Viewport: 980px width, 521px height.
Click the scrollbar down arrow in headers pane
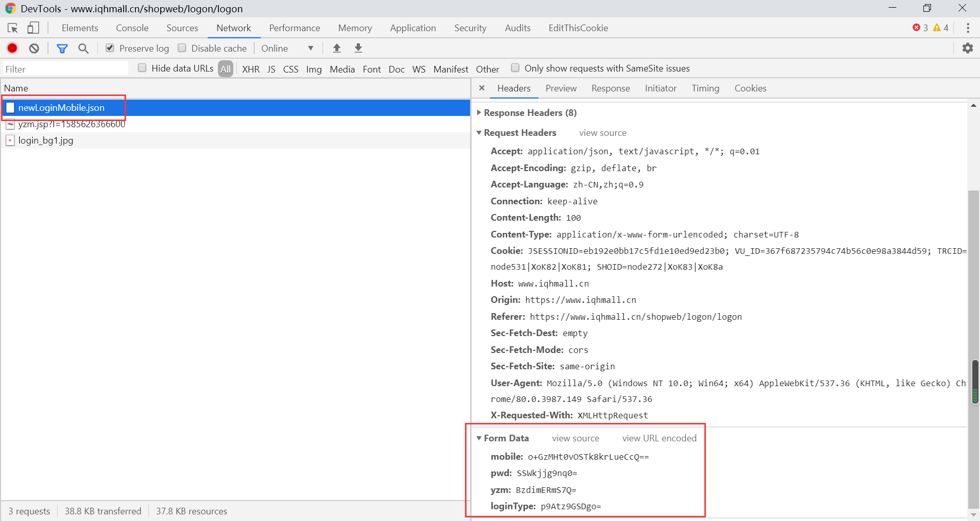click(x=973, y=514)
